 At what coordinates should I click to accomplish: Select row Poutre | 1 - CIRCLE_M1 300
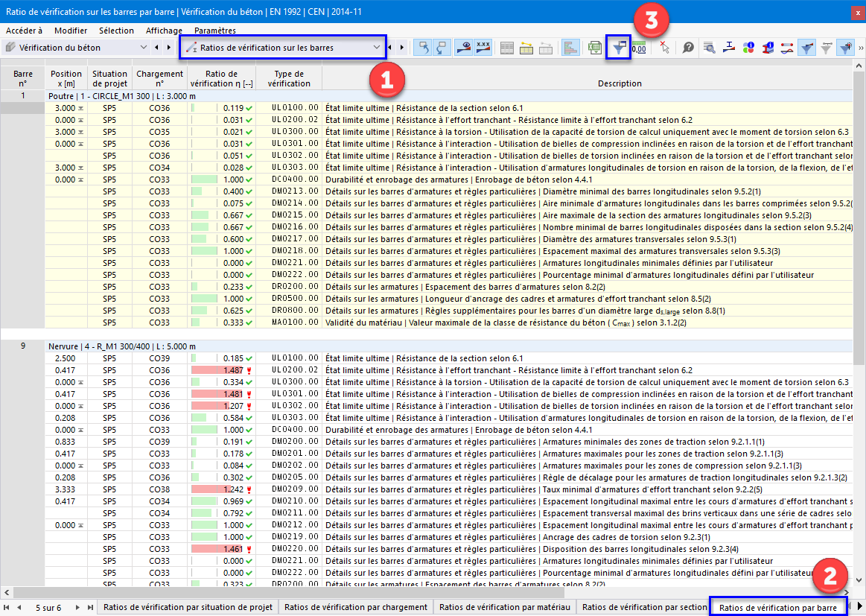click(x=449, y=96)
